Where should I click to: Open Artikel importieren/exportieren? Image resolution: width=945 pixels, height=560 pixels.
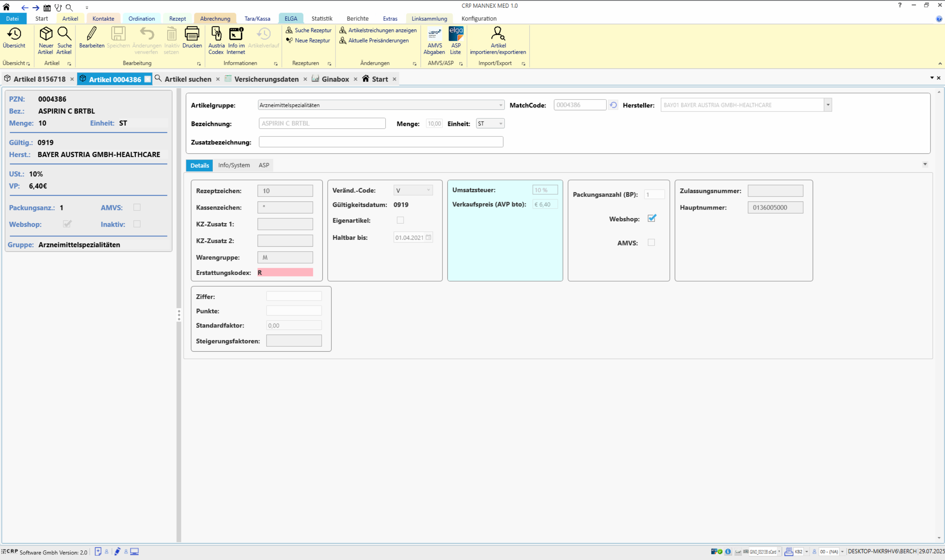(498, 41)
